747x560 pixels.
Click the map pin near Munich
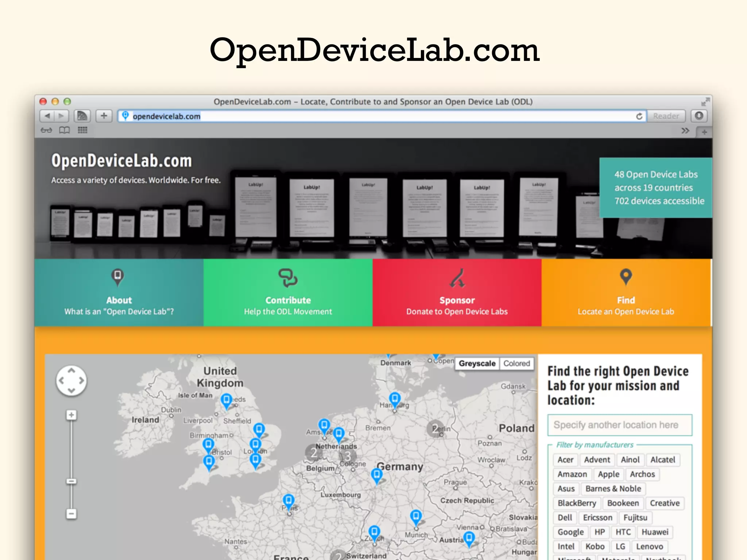click(x=416, y=518)
